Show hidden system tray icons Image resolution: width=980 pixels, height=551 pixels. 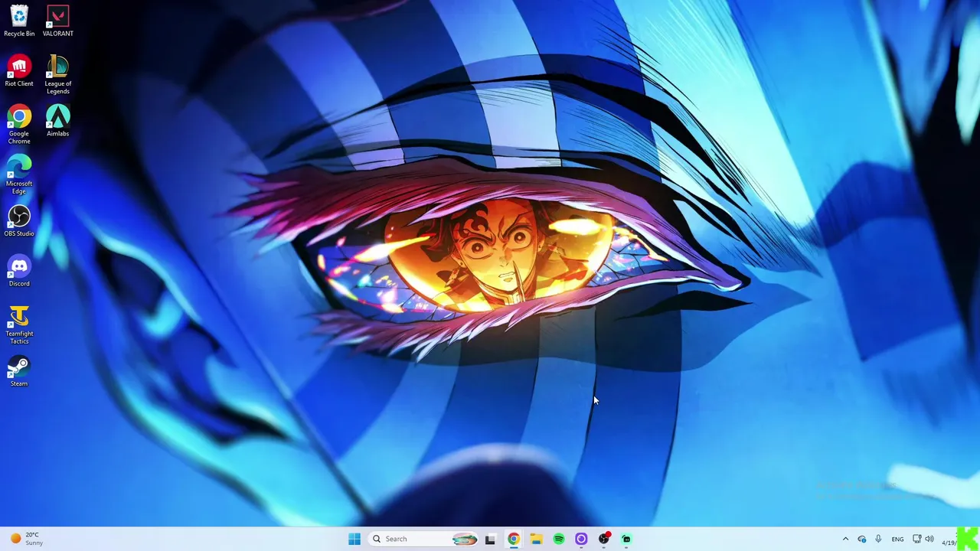tap(845, 539)
